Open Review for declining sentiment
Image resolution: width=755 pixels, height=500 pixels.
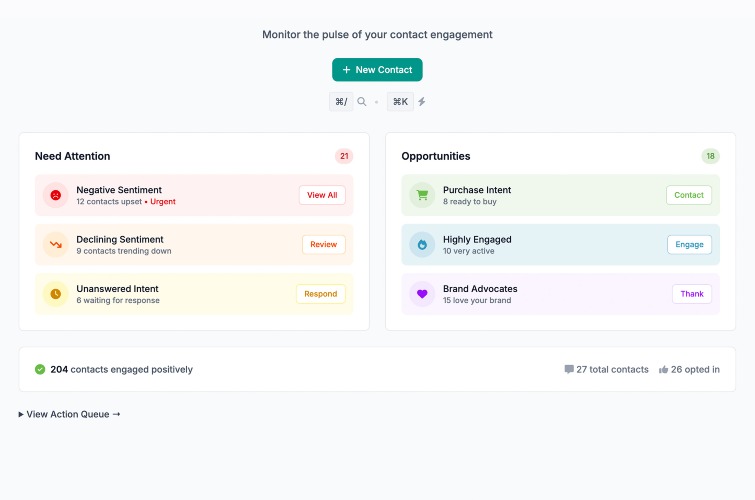(324, 245)
